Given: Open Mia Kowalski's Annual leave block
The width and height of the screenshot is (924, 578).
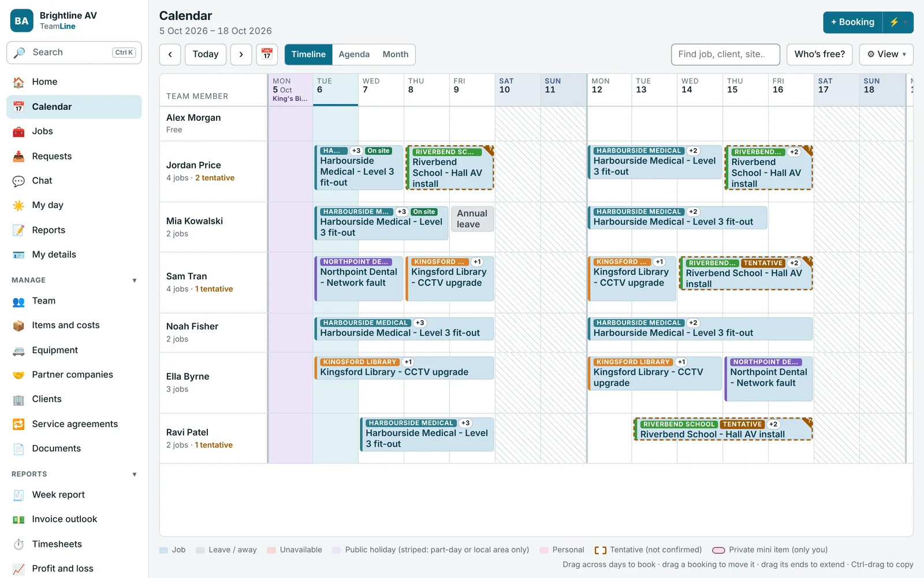Looking at the screenshot, I should (472, 219).
